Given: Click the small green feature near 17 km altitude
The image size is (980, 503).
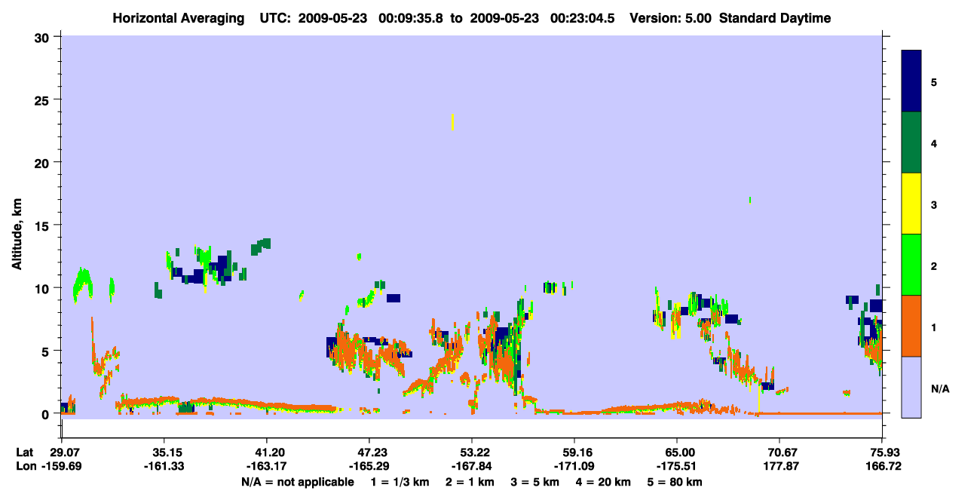Looking at the screenshot, I should tap(750, 200).
